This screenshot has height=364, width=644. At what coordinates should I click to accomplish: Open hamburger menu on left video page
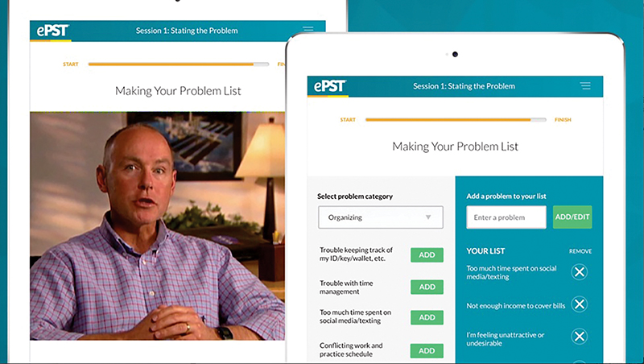point(308,29)
